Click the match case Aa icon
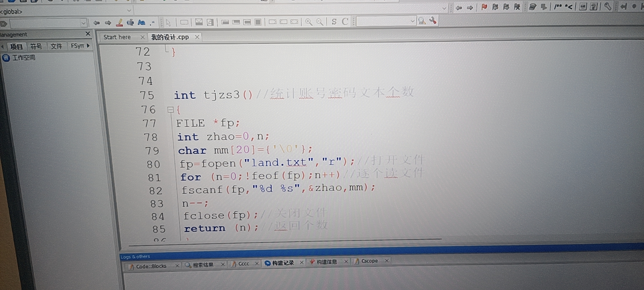 [141, 23]
